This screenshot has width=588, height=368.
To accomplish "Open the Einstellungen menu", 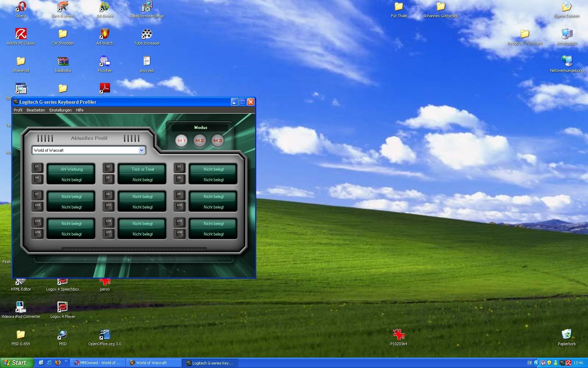I will point(60,110).
